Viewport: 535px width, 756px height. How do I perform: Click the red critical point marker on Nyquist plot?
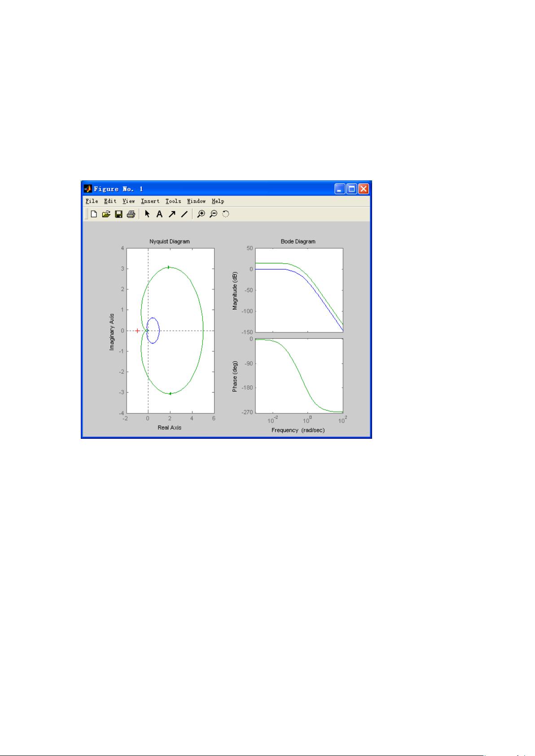click(137, 331)
